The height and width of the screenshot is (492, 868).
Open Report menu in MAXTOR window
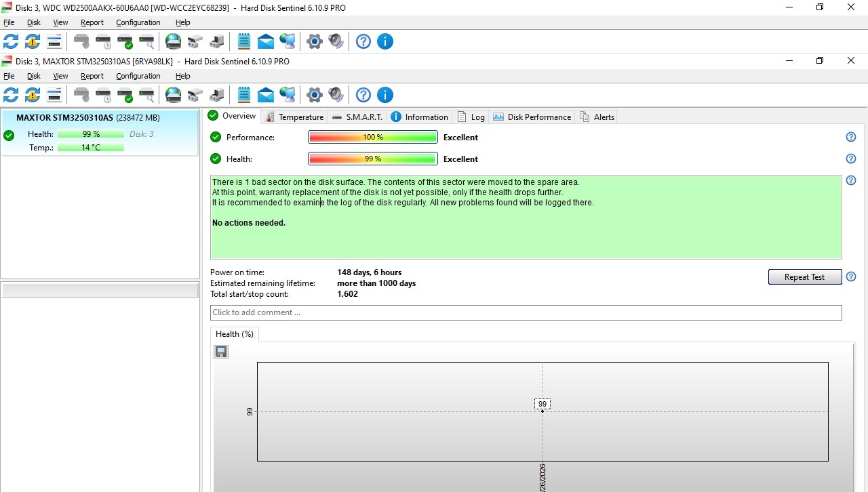click(x=92, y=77)
